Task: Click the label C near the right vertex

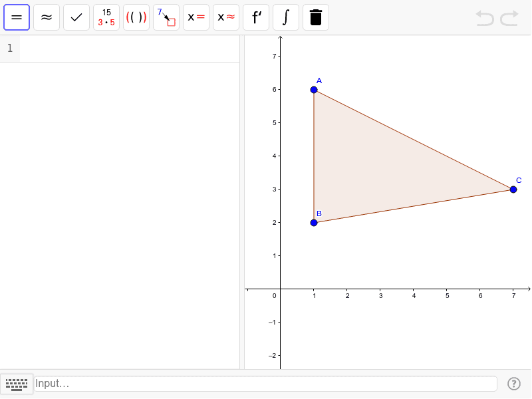Action: coord(519,180)
